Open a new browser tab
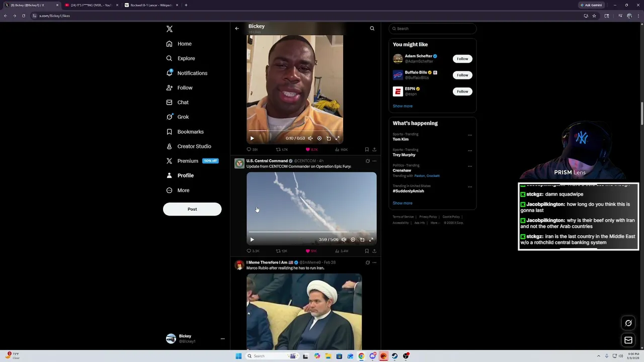644x362 pixels. pyautogui.click(x=186, y=5)
